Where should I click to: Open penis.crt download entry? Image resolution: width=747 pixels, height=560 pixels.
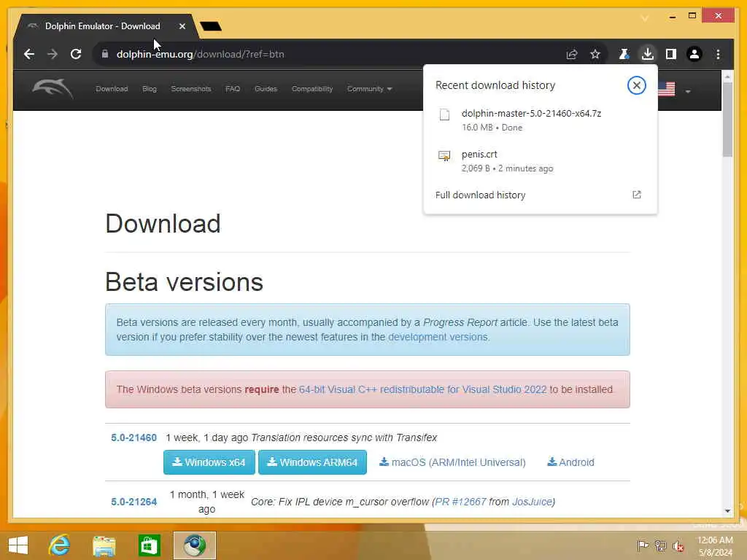540,161
